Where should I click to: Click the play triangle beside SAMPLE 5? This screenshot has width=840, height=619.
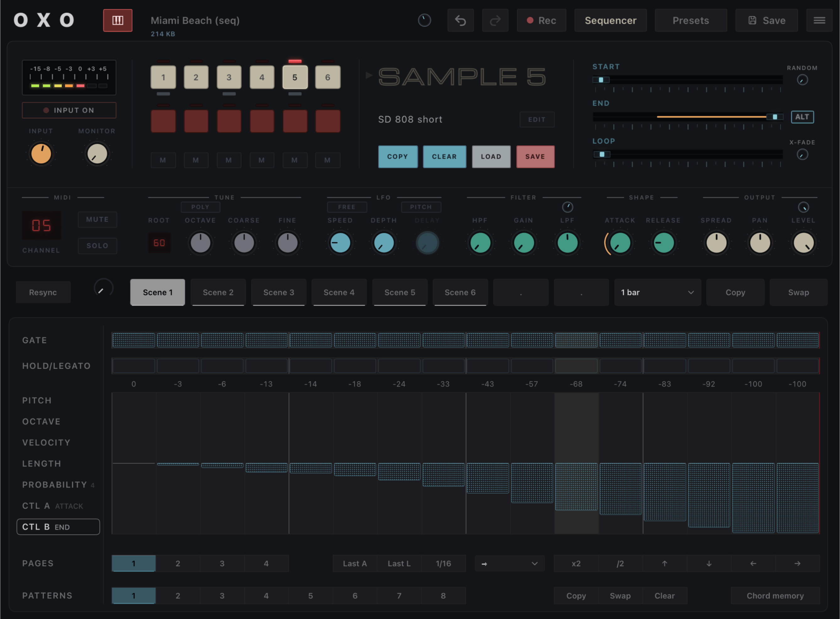(369, 75)
